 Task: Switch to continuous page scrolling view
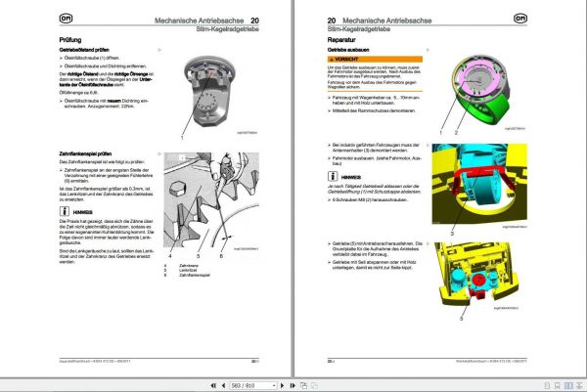point(558,385)
